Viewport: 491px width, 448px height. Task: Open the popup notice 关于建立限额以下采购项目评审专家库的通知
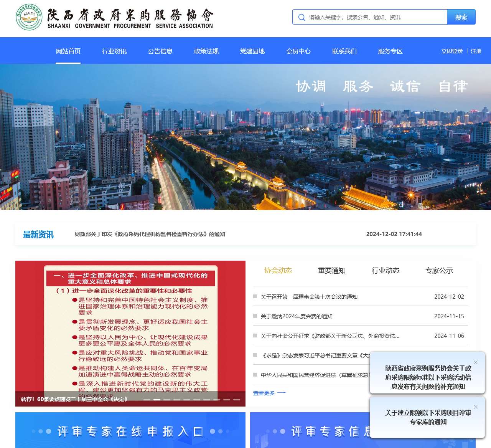pos(428,417)
